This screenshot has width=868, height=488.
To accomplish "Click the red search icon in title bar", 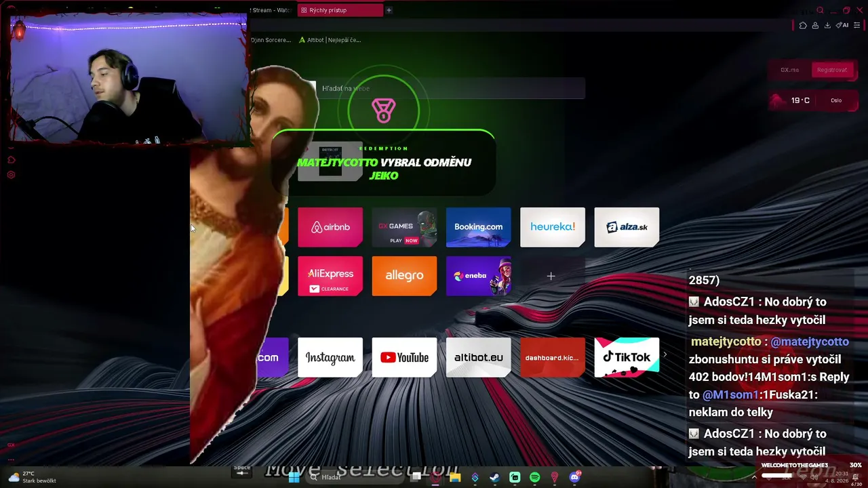I will [x=820, y=10].
